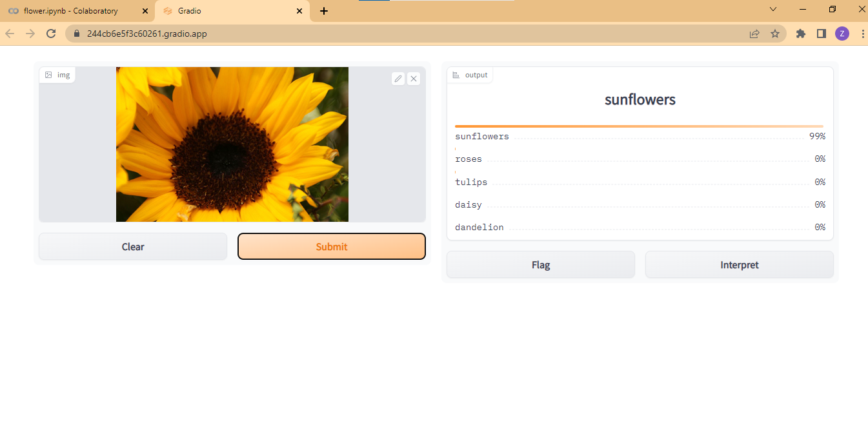The image size is (868, 441).
Task: Click the Flag button
Action: (x=540, y=264)
